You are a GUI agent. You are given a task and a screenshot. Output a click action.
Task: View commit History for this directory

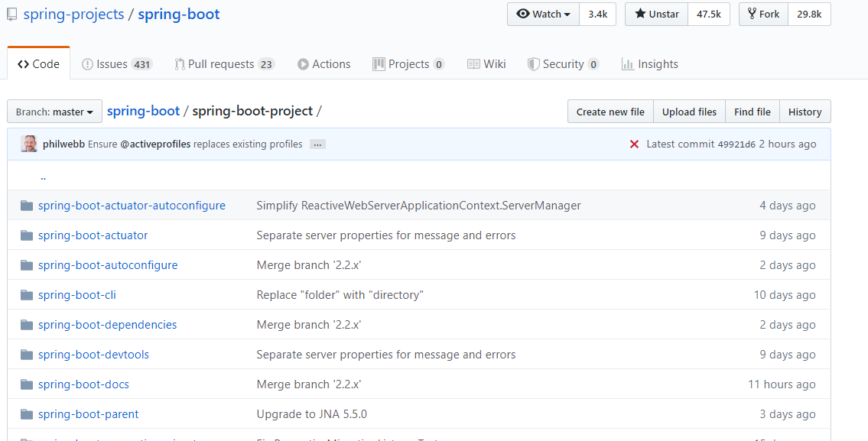point(805,111)
